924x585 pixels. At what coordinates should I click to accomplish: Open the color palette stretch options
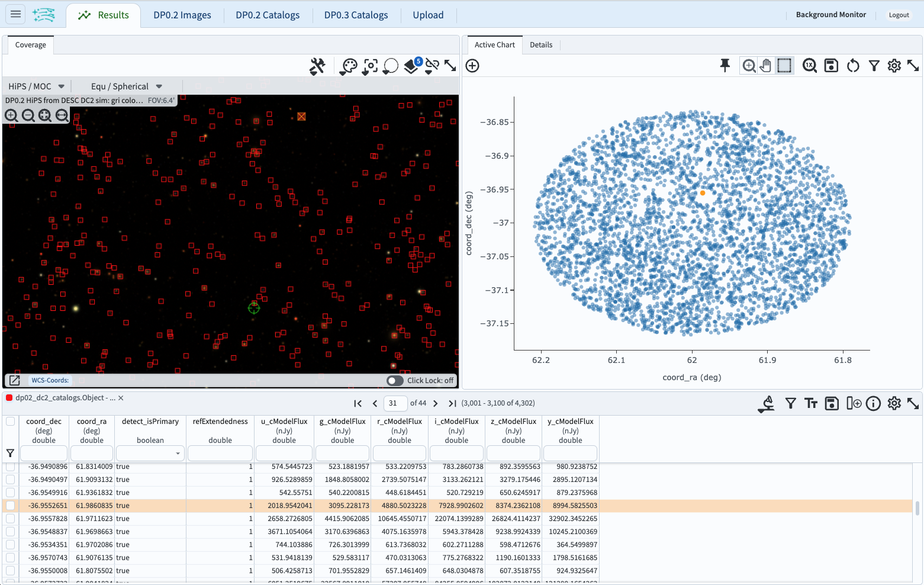pyautogui.click(x=349, y=66)
